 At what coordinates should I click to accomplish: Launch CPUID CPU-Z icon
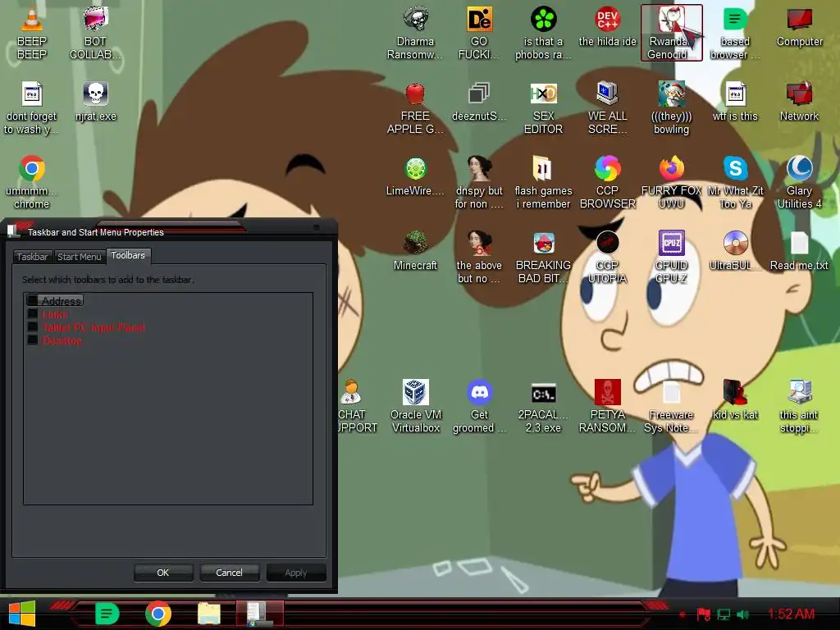(671, 257)
